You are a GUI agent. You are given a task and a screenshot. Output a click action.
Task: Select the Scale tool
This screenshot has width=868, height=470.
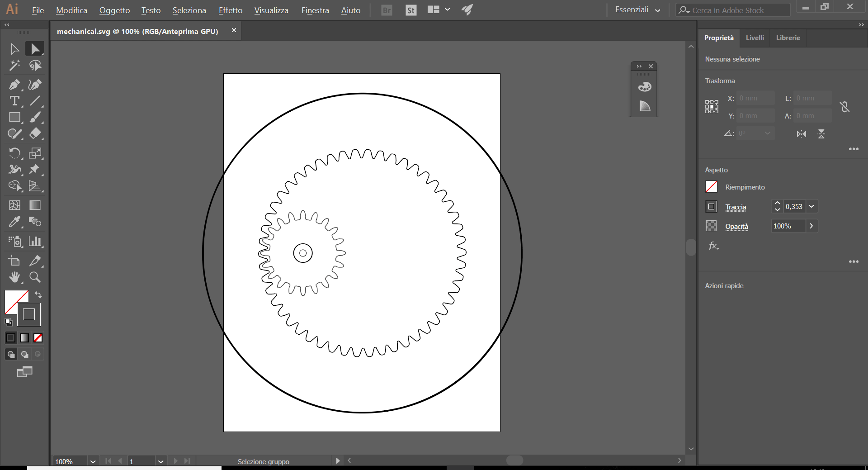(x=35, y=153)
